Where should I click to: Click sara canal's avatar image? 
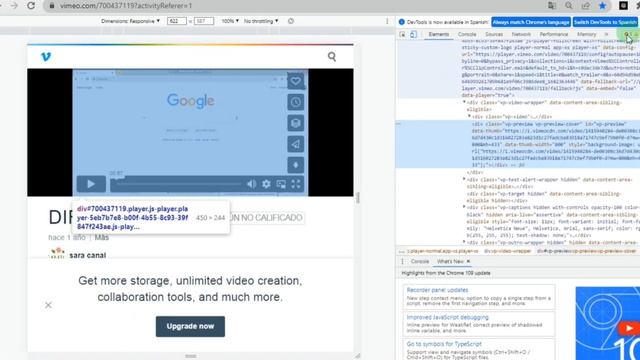[57, 253]
